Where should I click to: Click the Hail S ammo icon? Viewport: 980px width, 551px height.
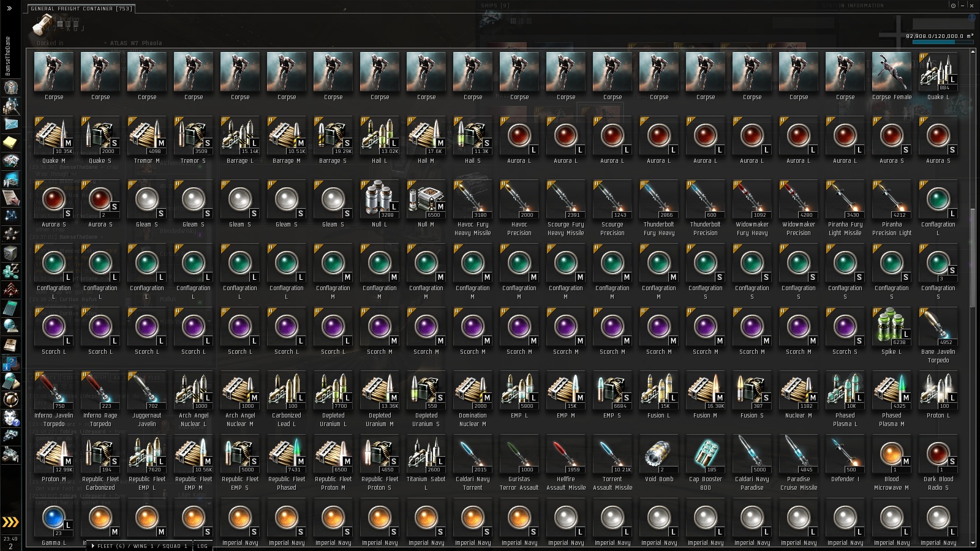(x=472, y=135)
